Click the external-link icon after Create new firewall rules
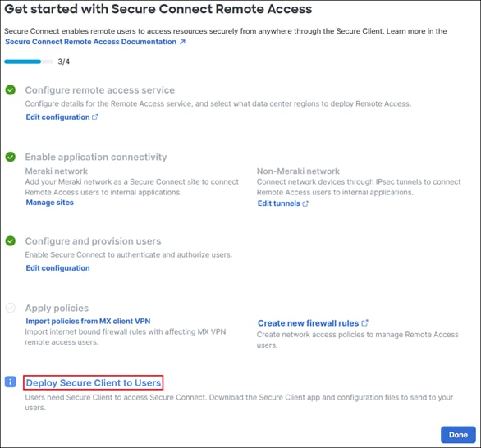 pyautogui.click(x=364, y=323)
